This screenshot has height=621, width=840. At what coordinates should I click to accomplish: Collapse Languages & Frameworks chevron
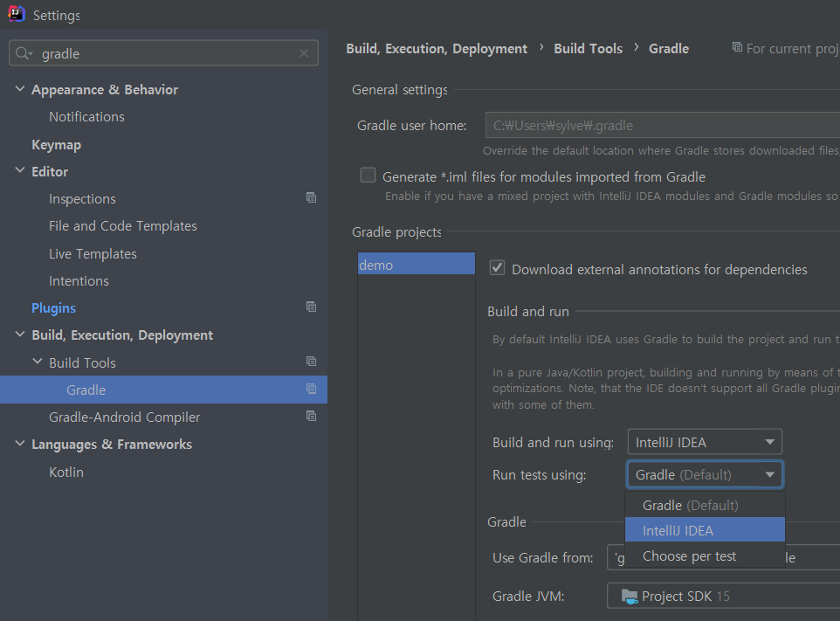click(x=20, y=443)
